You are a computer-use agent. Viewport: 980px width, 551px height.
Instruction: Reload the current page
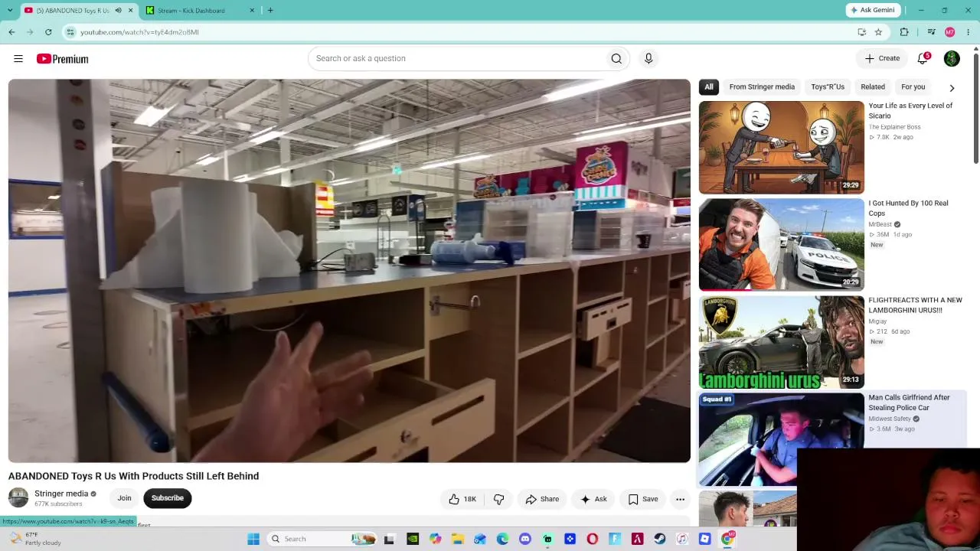(x=48, y=32)
